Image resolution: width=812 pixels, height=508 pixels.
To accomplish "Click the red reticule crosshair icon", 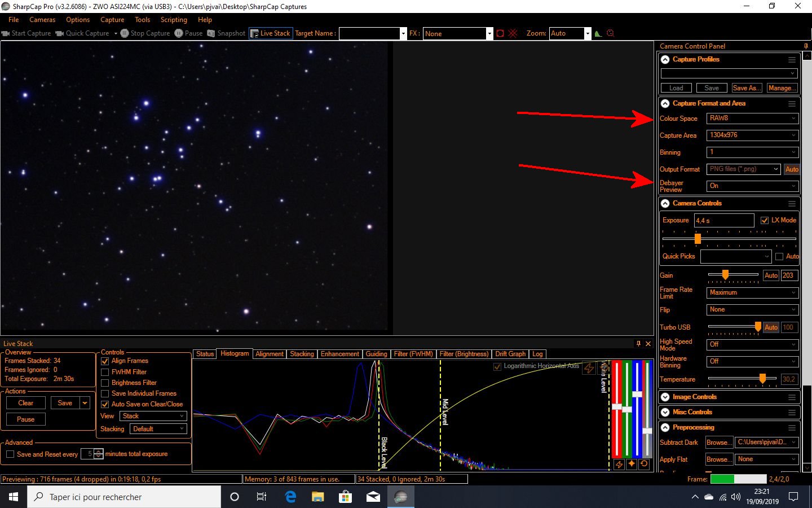I will [x=513, y=33].
